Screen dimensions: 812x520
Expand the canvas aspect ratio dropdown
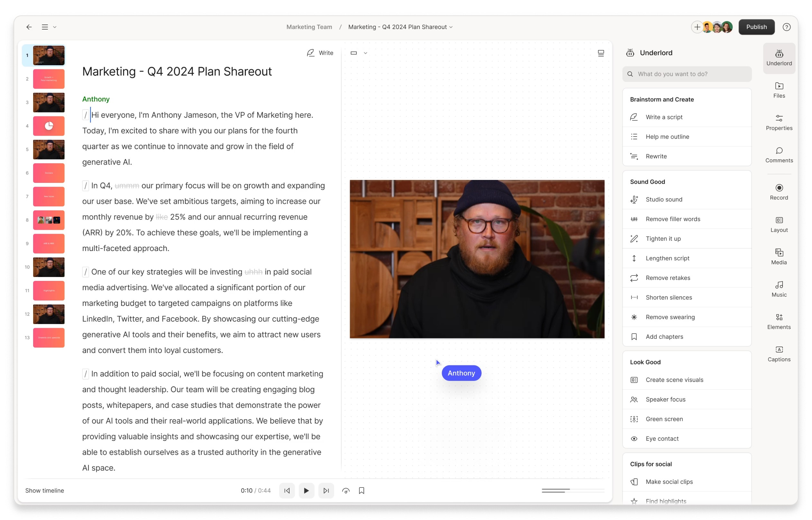coord(365,53)
